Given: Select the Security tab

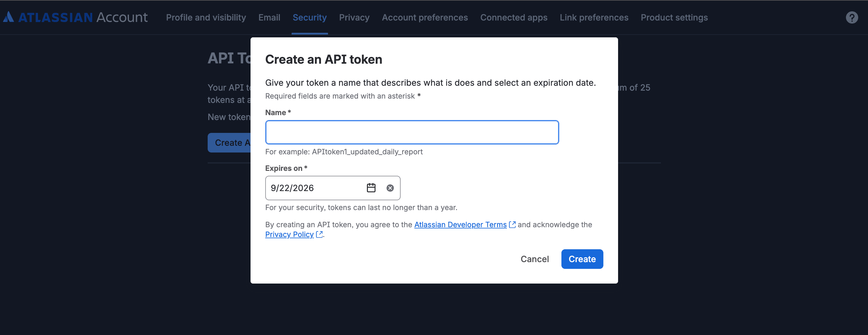Looking at the screenshot, I should pos(309,17).
